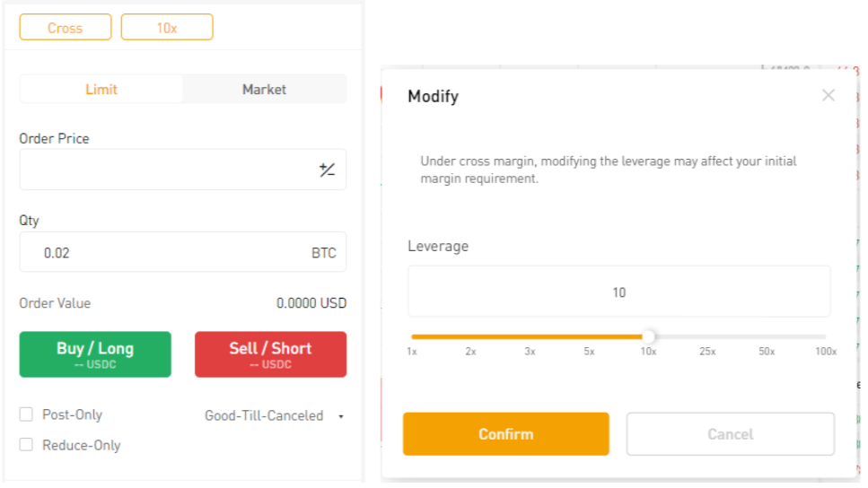Screen dimensions: 868x488
Task: Cancel the leverage modification
Action: coord(730,434)
